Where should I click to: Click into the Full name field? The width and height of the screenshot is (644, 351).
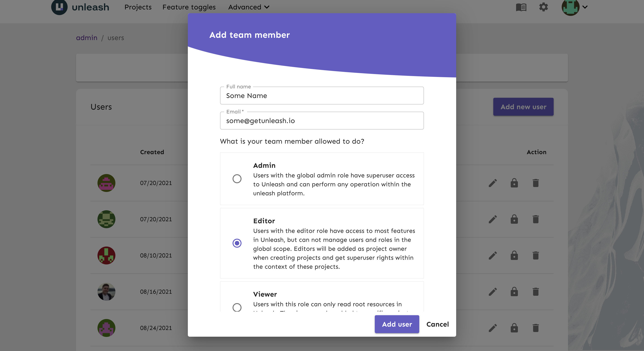pyautogui.click(x=322, y=96)
